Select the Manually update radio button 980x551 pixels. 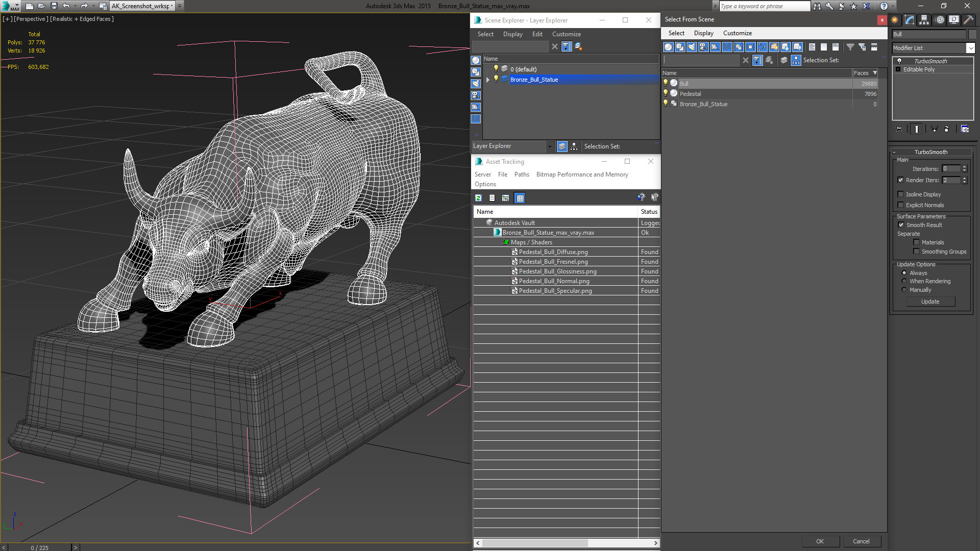pos(904,290)
